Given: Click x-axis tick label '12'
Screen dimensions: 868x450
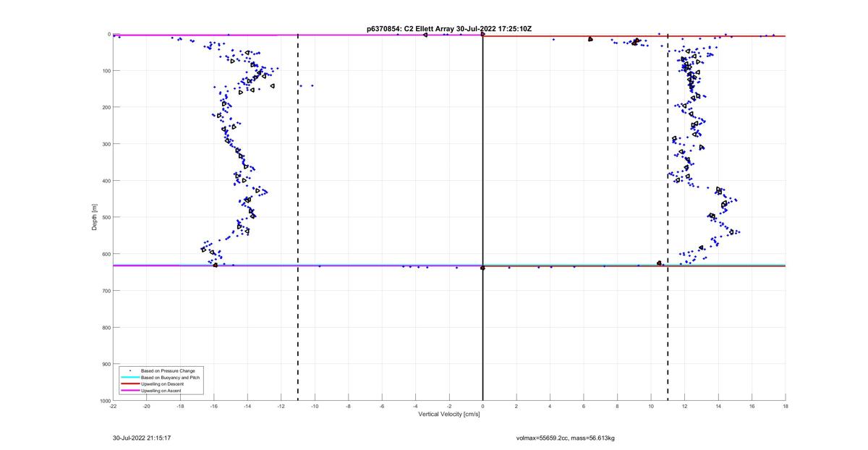Looking at the screenshot, I should 685,407.
